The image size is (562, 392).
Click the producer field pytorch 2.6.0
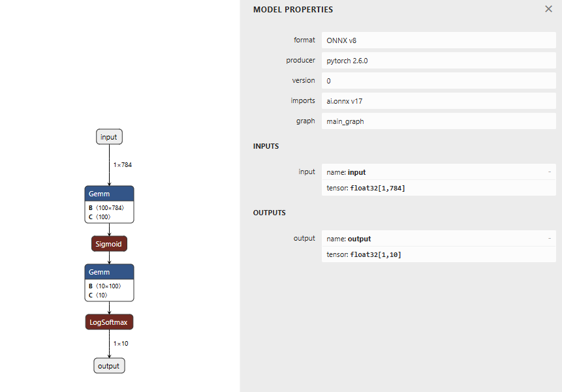[x=439, y=61]
